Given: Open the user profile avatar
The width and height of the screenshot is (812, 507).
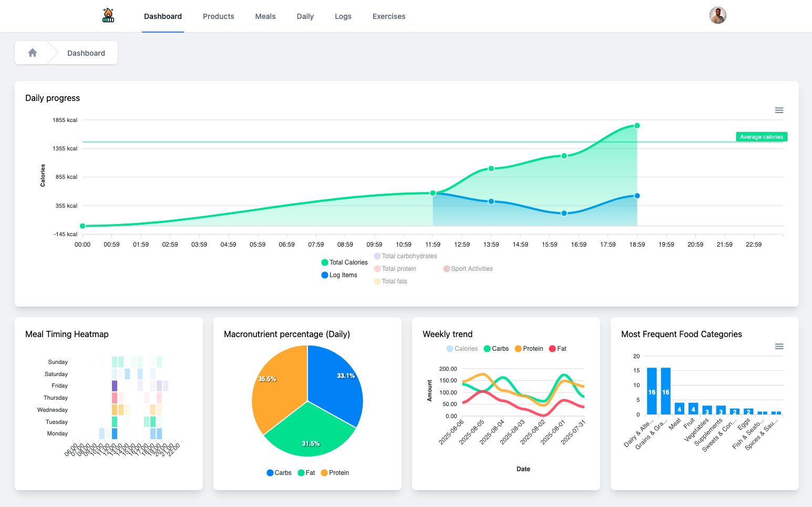Looking at the screenshot, I should pyautogui.click(x=717, y=15).
